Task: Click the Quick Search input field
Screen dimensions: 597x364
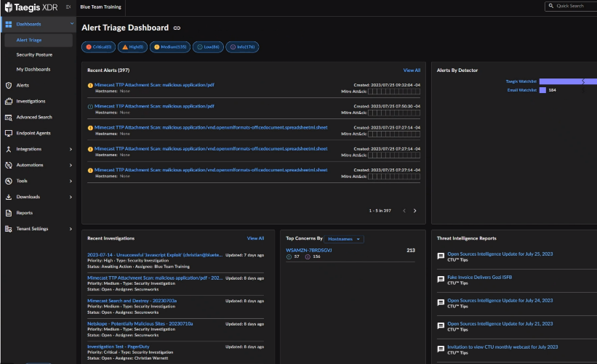Action: coord(573,6)
